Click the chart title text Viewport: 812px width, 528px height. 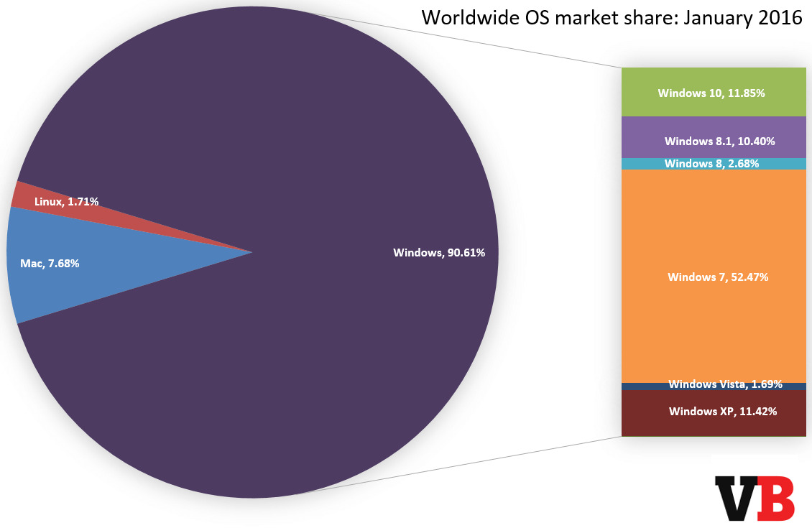click(x=612, y=17)
